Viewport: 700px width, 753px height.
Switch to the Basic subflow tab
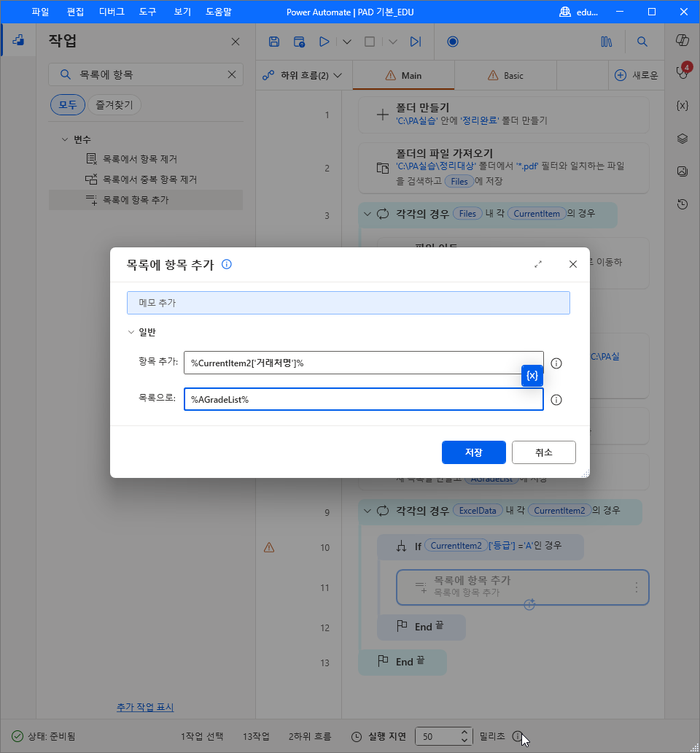click(x=506, y=75)
